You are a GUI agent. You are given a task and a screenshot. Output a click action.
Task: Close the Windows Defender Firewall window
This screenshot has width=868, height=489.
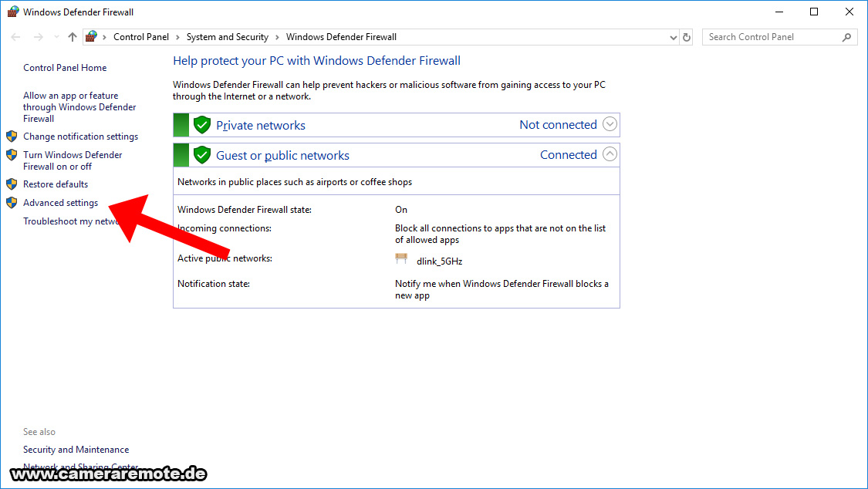849,12
